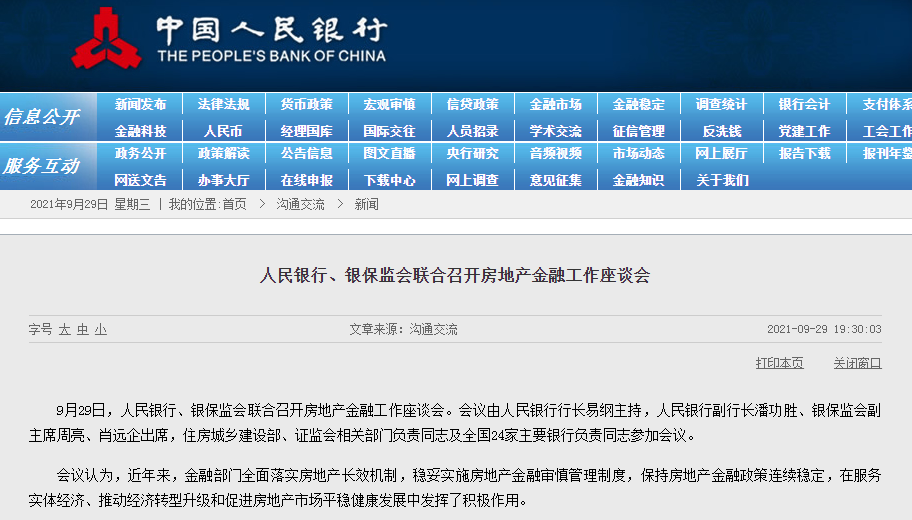
Task: Open the 法律法规 menu item
Action: [x=223, y=105]
